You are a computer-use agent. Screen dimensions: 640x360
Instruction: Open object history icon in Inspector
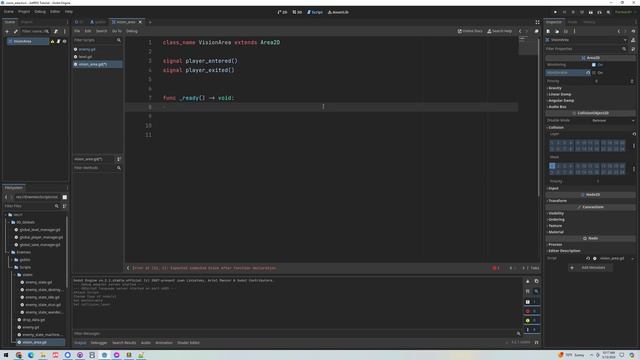click(633, 31)
